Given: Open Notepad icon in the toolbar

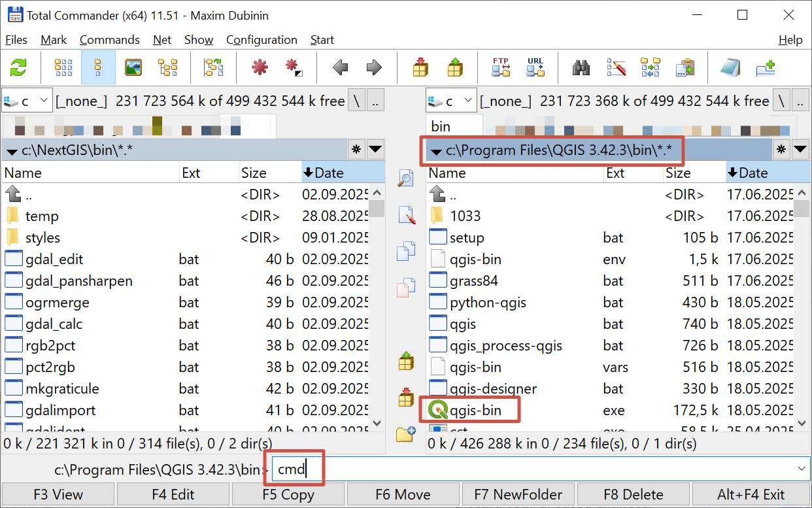Looking at the screenshot, I should tap(730, 67).
